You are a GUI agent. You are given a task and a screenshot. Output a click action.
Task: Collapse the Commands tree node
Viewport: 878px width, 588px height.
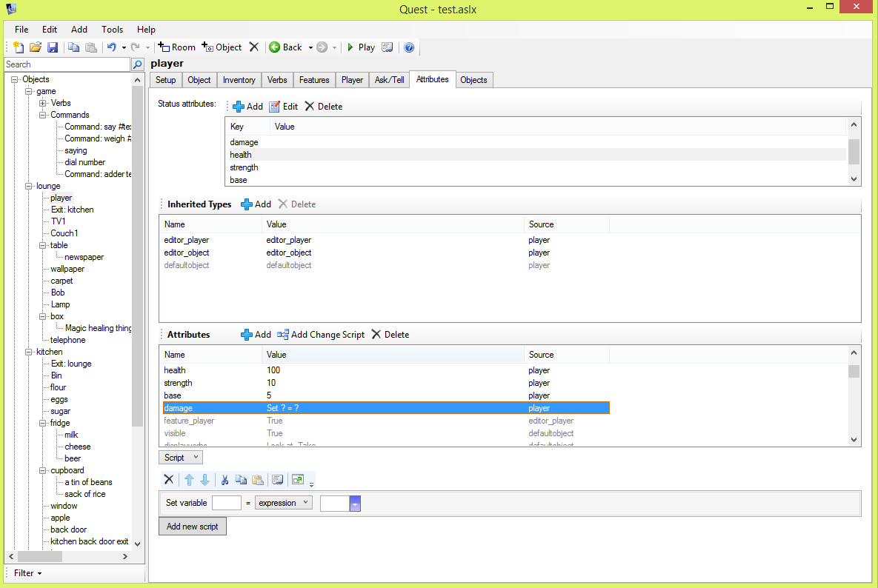(x=42, y=116)
